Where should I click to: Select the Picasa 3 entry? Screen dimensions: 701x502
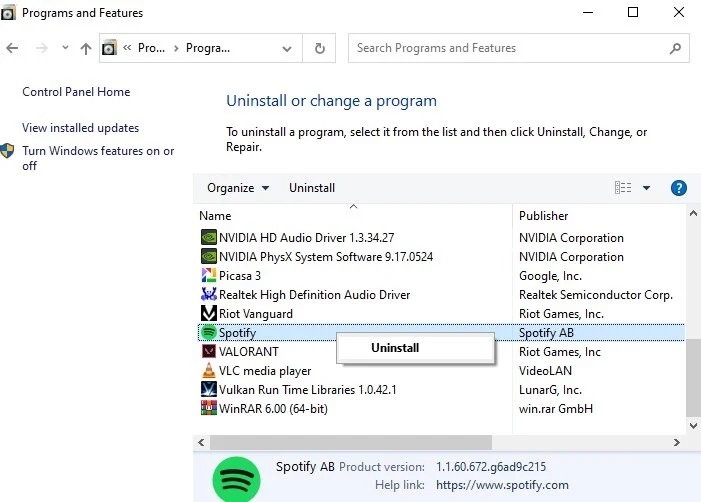[240, 275]
